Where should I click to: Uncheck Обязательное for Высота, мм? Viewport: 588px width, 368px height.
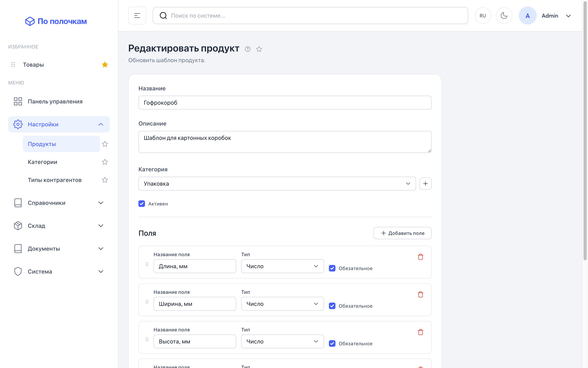pos(332,343)
